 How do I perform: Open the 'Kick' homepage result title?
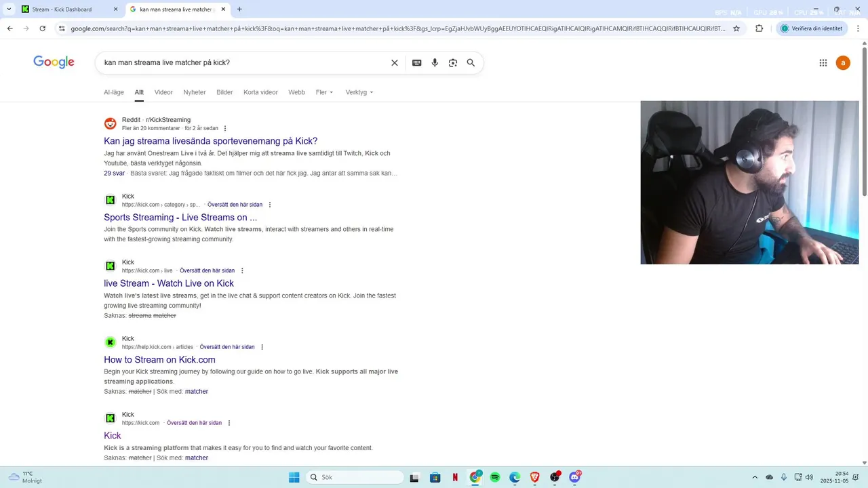(x=113, y=436)
